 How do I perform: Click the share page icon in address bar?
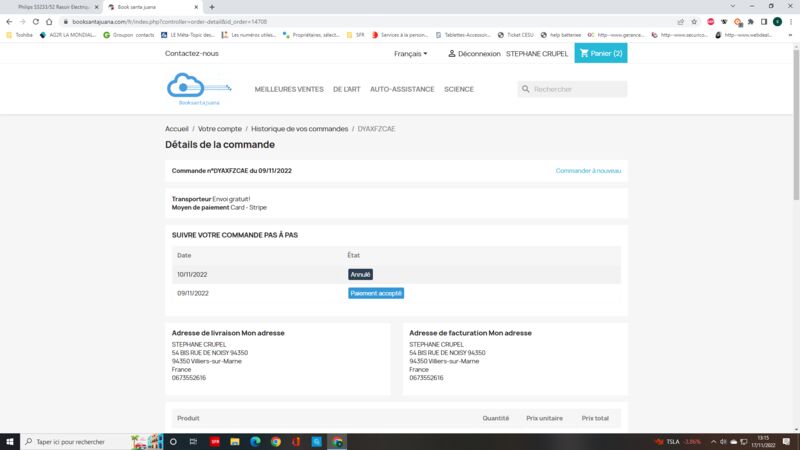coord(681,22)
